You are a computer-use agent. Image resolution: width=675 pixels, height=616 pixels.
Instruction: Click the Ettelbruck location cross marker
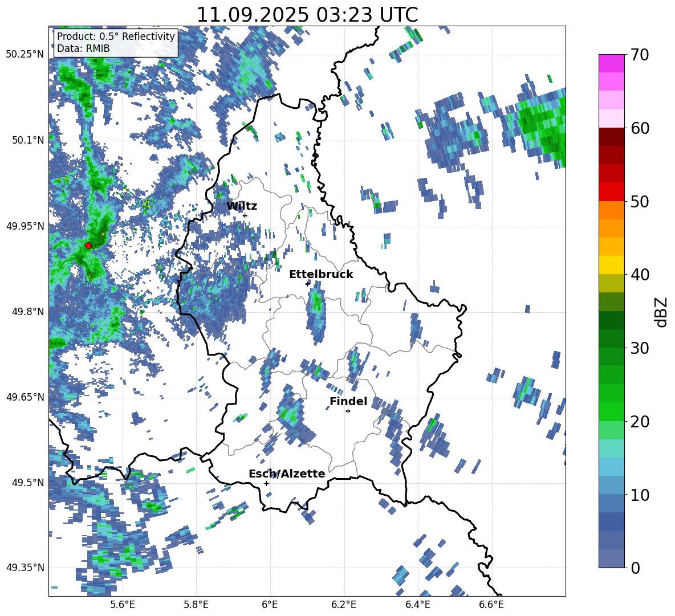[307, 283]
